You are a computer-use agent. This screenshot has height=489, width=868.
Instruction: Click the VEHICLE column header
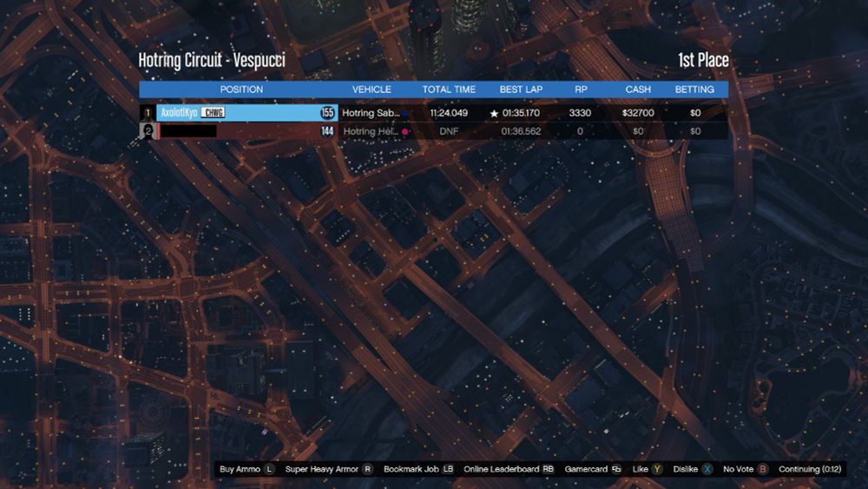tap(372, 89)
